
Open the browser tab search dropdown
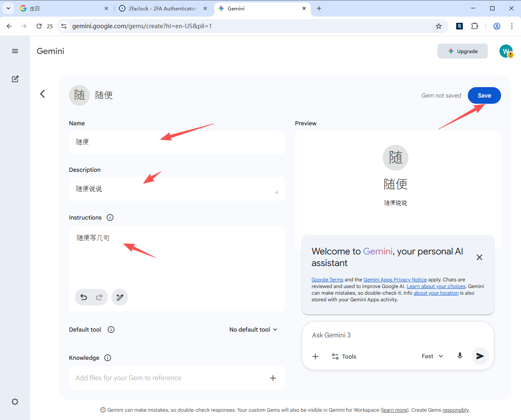coord(8,8)
